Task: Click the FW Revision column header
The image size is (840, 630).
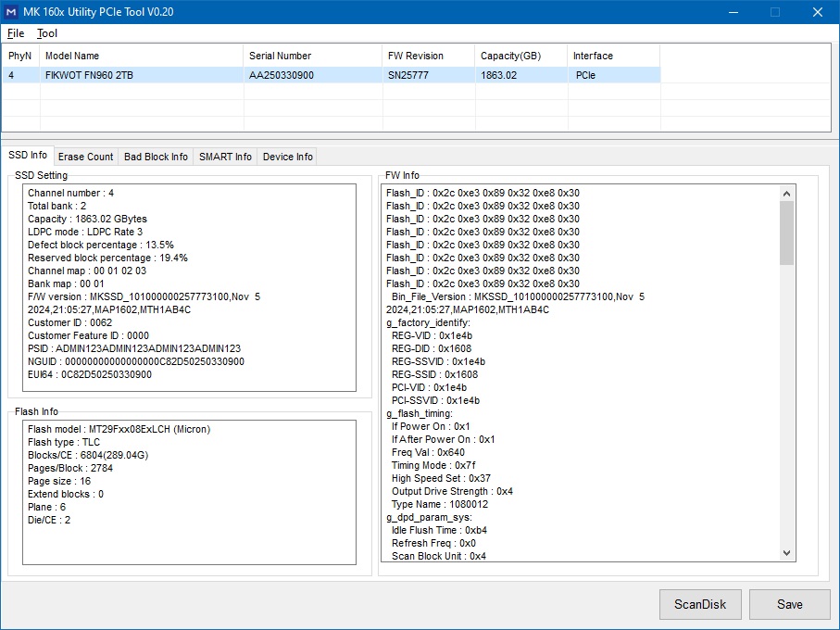Action: coord(429,56)
